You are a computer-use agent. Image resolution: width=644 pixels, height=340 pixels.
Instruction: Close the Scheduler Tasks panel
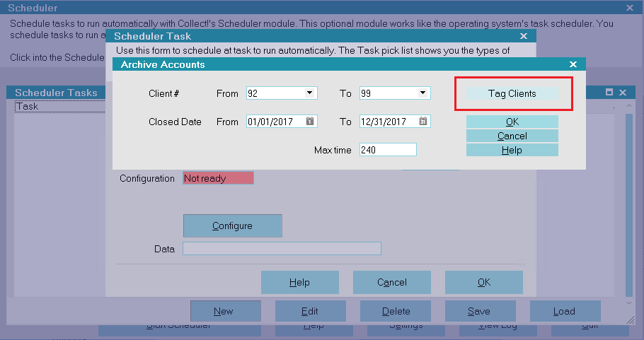[623, 93]
